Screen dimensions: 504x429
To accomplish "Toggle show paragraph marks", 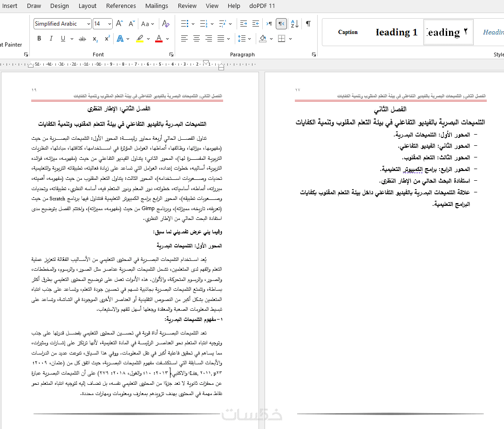I will click(308, 23).
